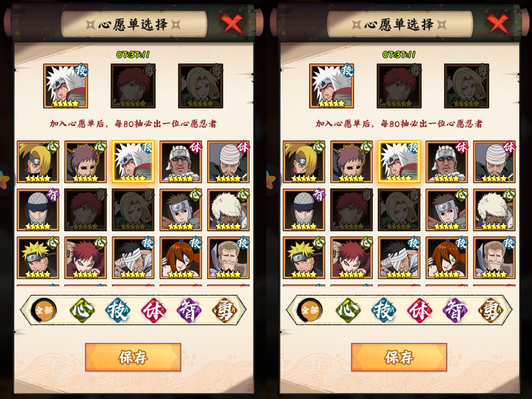Toggle dimmed Sasori in right panel grid

coord(351,210)
